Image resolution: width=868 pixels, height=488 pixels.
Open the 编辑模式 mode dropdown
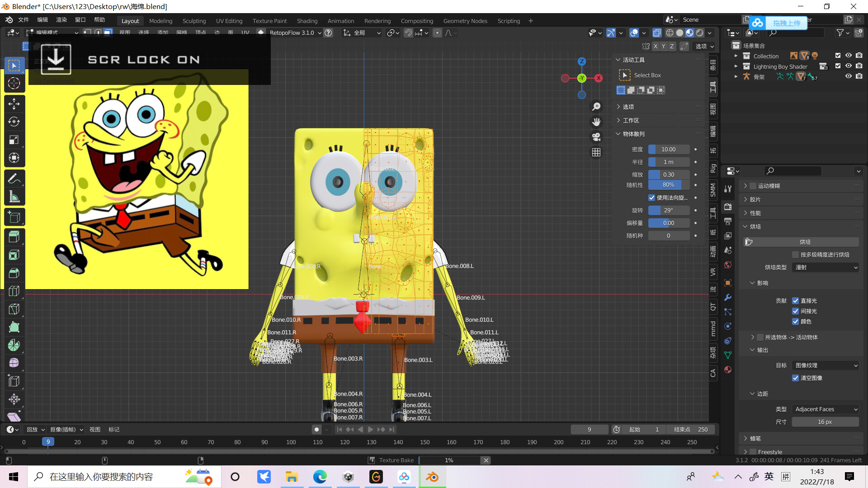pyautogui.click(x=52, y=33)
